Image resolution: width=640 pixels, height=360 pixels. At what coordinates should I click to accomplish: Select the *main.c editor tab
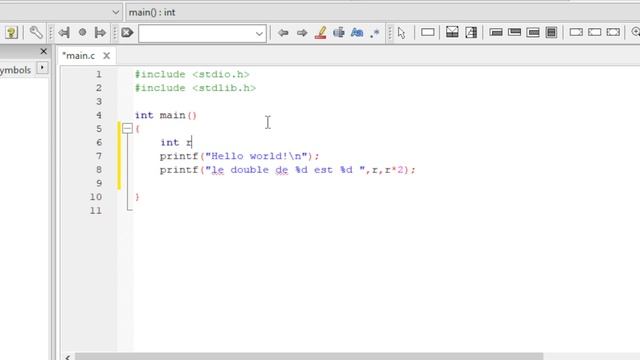pos(79,56)
